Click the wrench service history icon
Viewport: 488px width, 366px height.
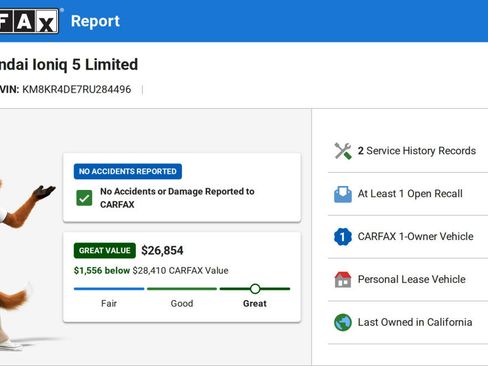coord(343,151)
